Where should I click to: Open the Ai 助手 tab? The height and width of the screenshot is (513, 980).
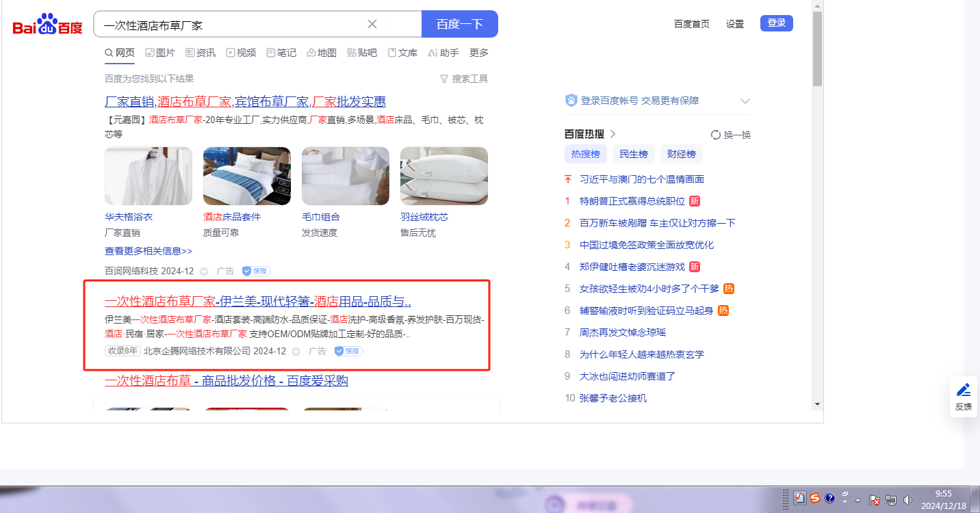pyautogui.click(x=443, y=53)
